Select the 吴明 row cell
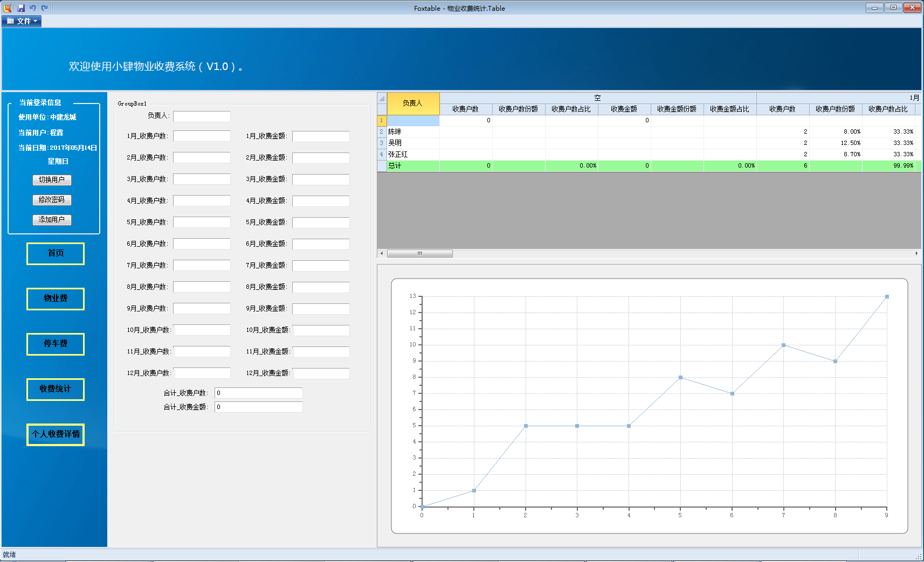The image size is (924, 562). click(x=413, y=143)
